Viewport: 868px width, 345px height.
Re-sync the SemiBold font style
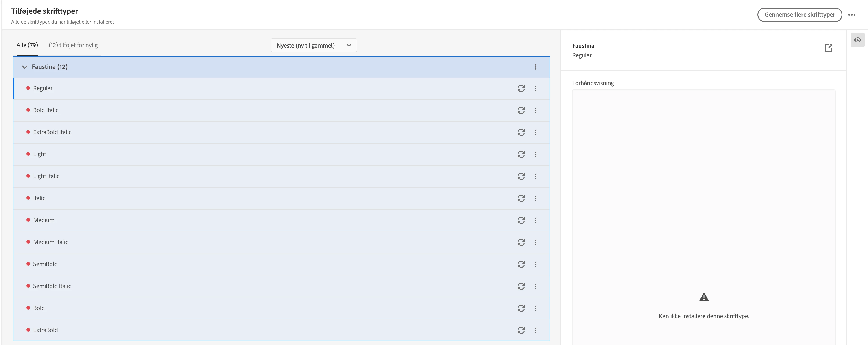pos(521,264)
